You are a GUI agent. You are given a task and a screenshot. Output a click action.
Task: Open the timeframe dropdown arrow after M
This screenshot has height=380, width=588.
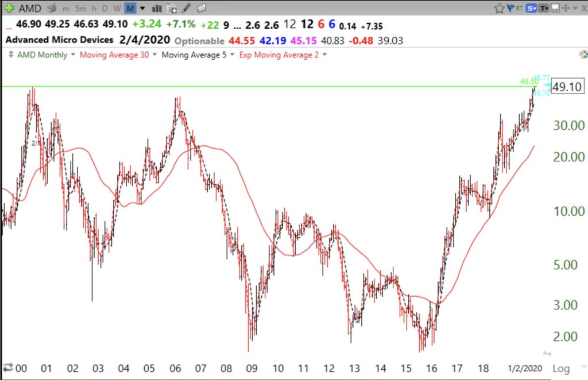[x=142, y=8]
